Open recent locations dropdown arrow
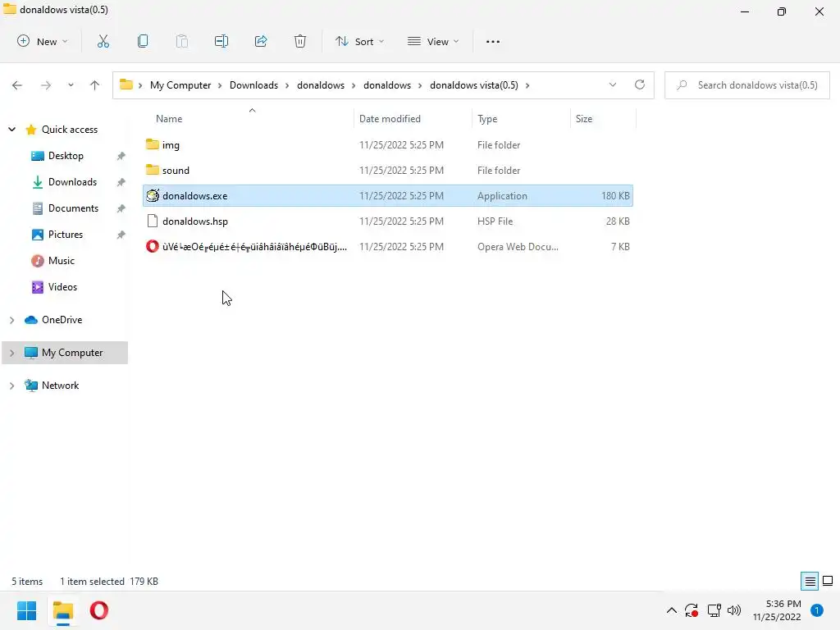 click(x=71, y=85)
